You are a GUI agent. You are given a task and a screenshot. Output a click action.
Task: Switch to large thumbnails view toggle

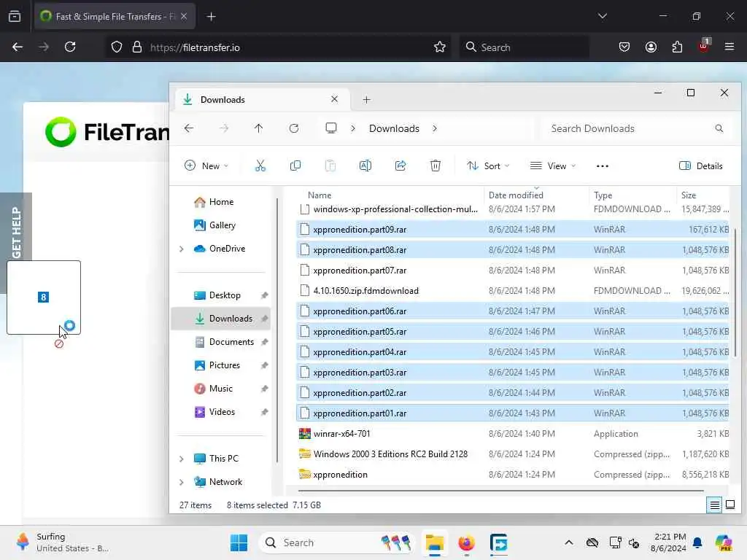click(730, 505)
